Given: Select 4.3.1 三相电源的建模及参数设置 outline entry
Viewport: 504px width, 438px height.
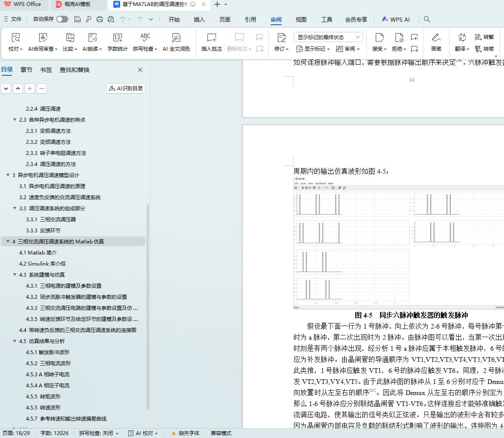Looking at the screenshot, I should (70, 286).
